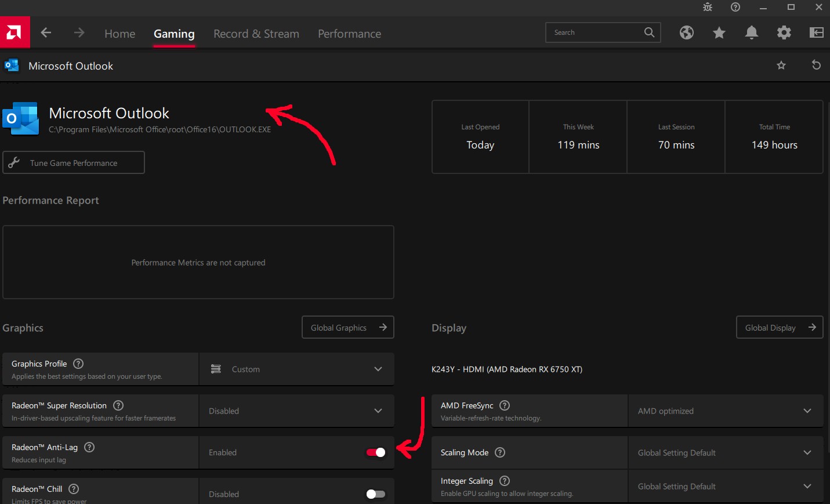This screenshot has width=830, height=504.
Task: Click Tune Game Performance button
Action: tap(74, 162)
